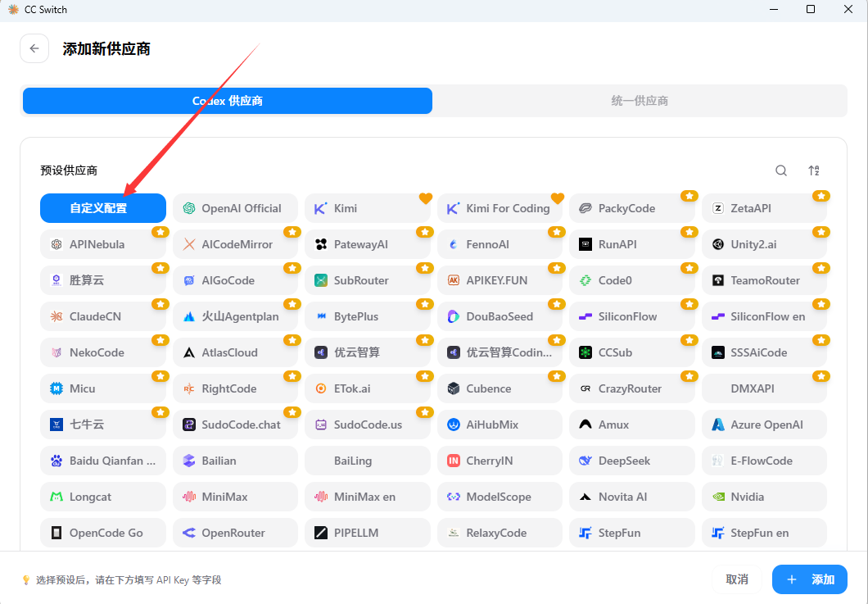Image resolution: width=868 pixels, height=604 pixels.
Task: Pick the 火山Agentplan preset
Action: 235,316
